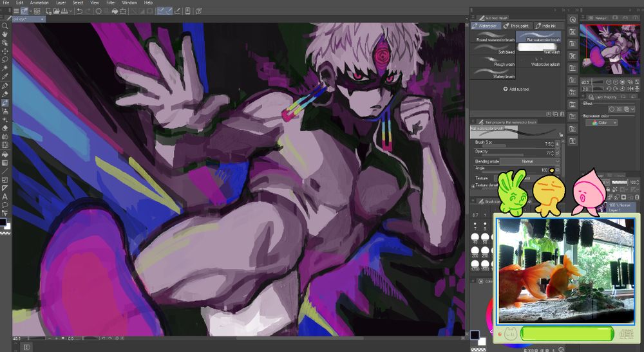
Task: Toggle Border effect in Layer Property
Action: (612, 109)
